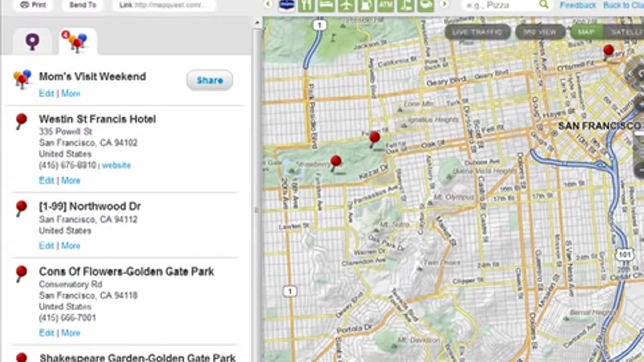Click the Send To button
The image size is (644, 362).
click(x=83, y=5)
